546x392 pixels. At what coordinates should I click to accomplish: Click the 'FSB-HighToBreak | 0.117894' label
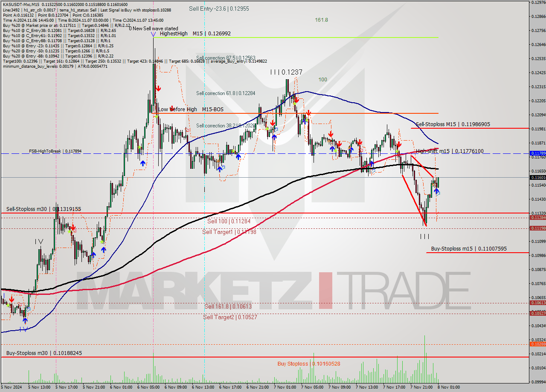point(55,151)
